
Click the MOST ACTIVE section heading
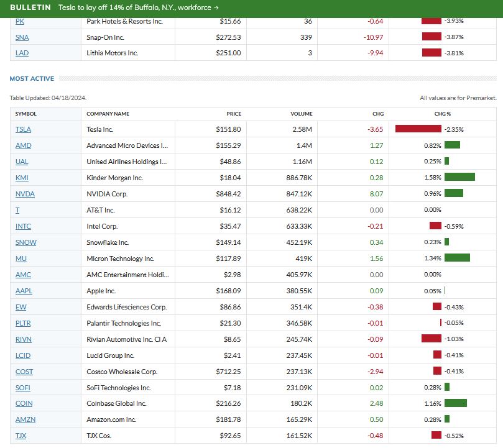tap(32, 79)
